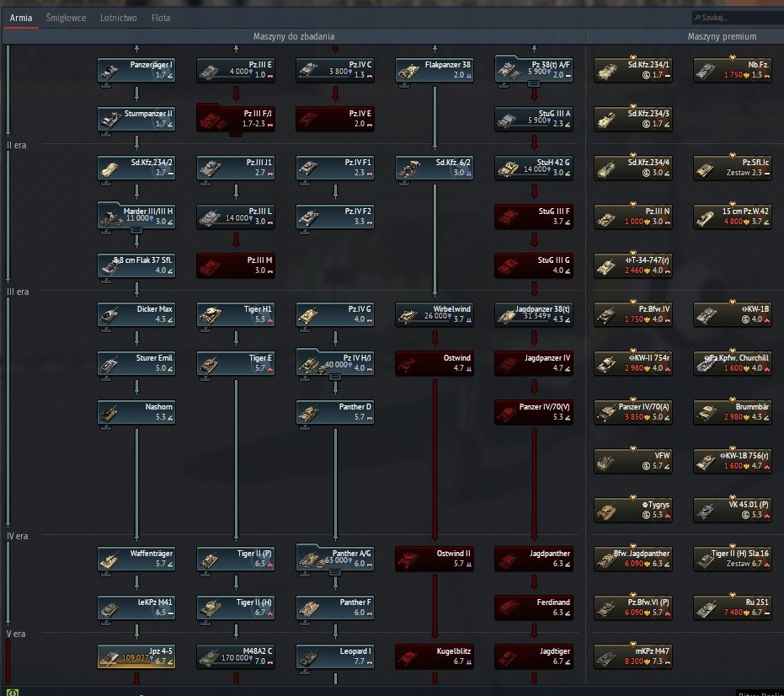
Task: Select the Leopard I vehicle card
Action: point(335,656)
